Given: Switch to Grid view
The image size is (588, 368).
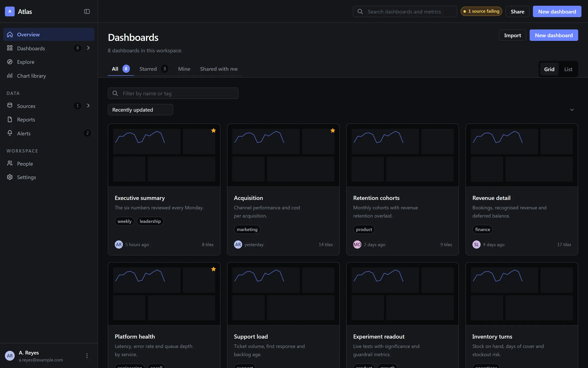Looking at the screenshot, I should click(x=549, y=69).
